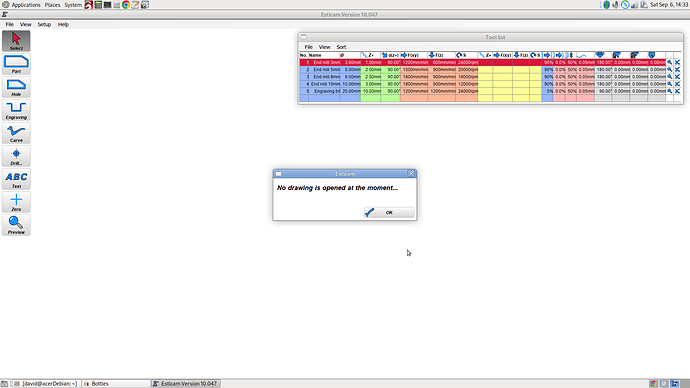This screenshot has height=388, width=690.
Task: Launch Chrome from the top panel
Action: 126,5
